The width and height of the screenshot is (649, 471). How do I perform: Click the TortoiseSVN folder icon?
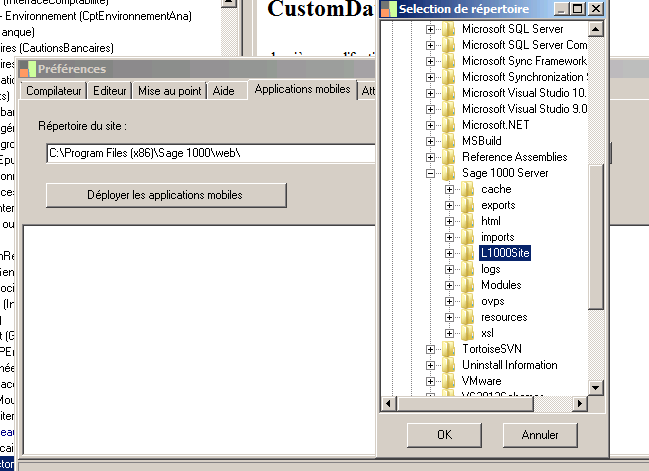pyautogui.click(x=448, y=349)
